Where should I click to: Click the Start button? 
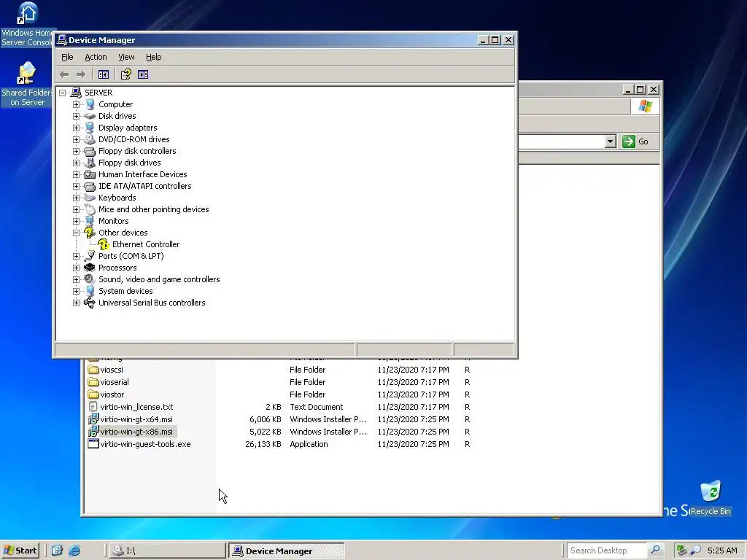click(20, 551)
